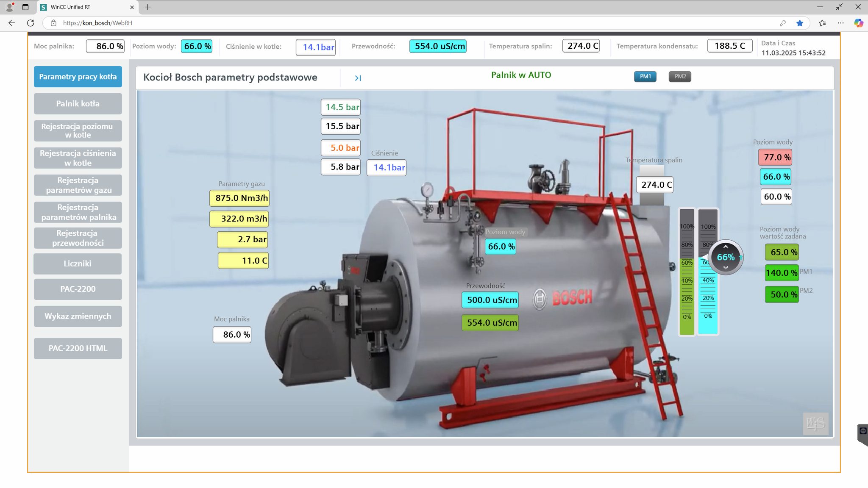Open Rejestracja parametrów gazu
The image size is (868, 488).
click(78, 185)
